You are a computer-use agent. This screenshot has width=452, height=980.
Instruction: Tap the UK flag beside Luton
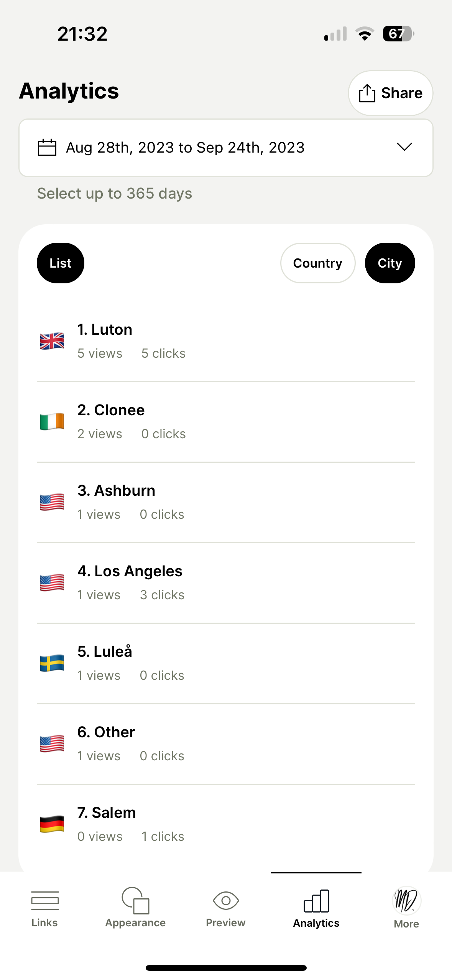[52, 341]
